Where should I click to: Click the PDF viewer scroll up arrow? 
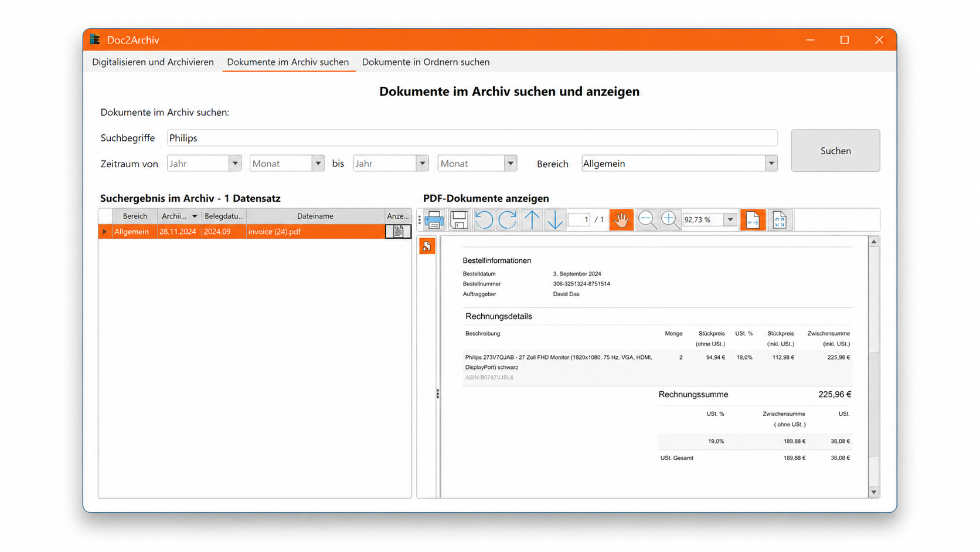click(874, 242)
